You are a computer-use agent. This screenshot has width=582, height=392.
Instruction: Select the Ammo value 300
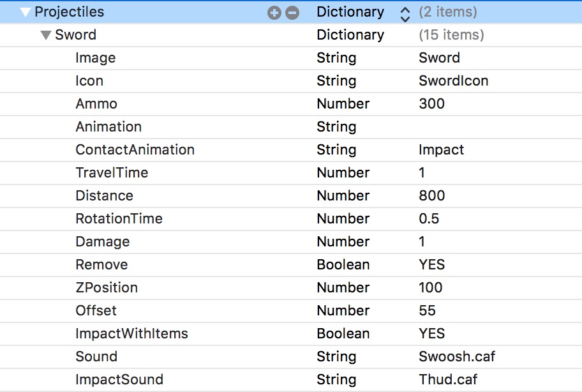432,103
